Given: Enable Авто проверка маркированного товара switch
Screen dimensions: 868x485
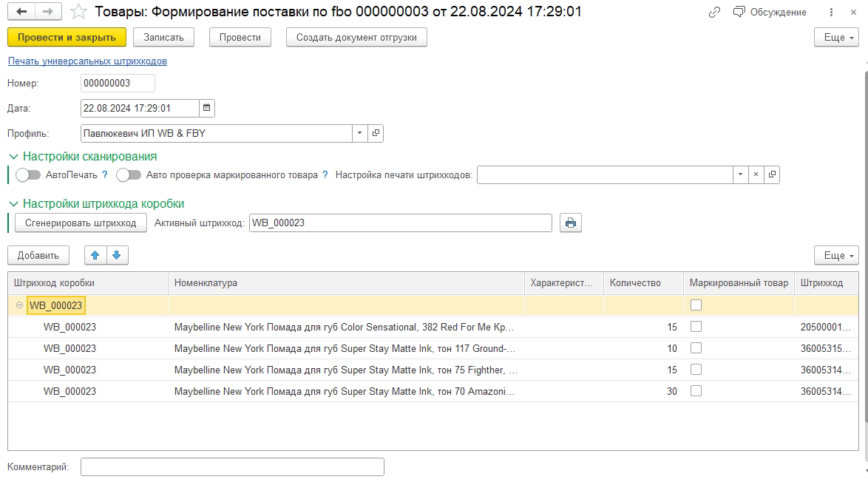Looking at the screenshot, I should tap(129, 175).
